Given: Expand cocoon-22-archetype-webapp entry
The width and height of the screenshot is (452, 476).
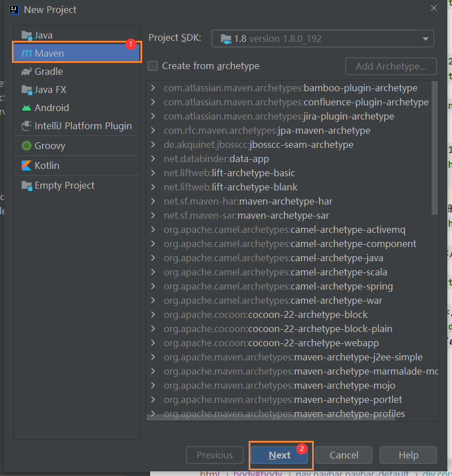Looking at the screenshot, I should coord(153,343).
